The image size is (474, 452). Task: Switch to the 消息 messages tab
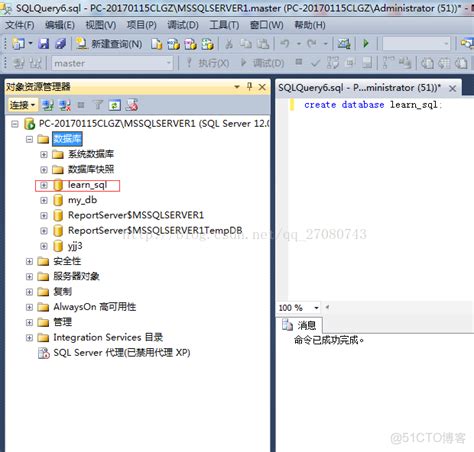pos(299,325)
